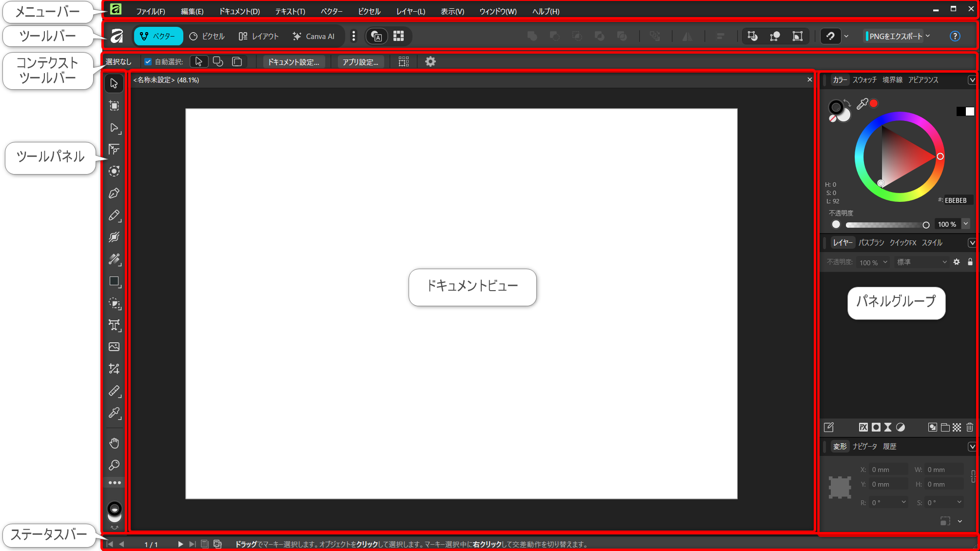Uncheck the 自動選択 checkbox

coord(148,62)
